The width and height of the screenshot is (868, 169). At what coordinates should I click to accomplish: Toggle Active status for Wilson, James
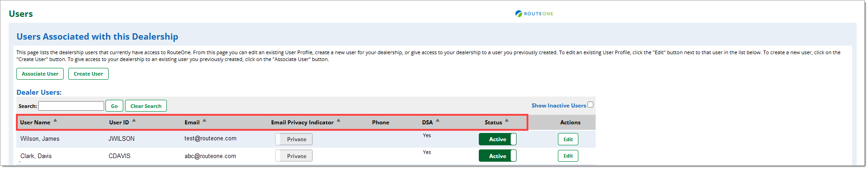pyautogui.click(x=497, y=139)
